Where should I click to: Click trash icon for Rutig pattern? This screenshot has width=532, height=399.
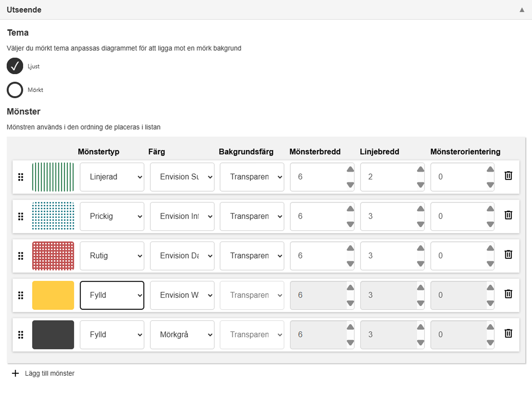pyautogui.click(x=508, y=254)
